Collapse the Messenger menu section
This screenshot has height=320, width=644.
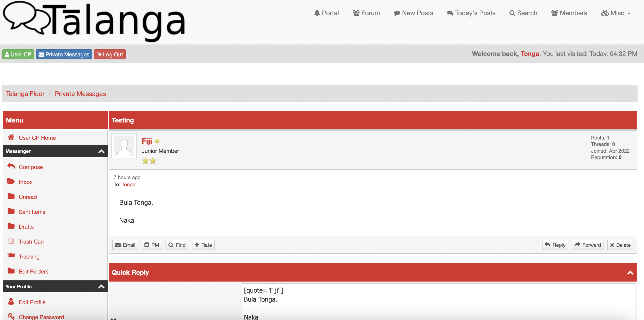(x=101, y=151)
